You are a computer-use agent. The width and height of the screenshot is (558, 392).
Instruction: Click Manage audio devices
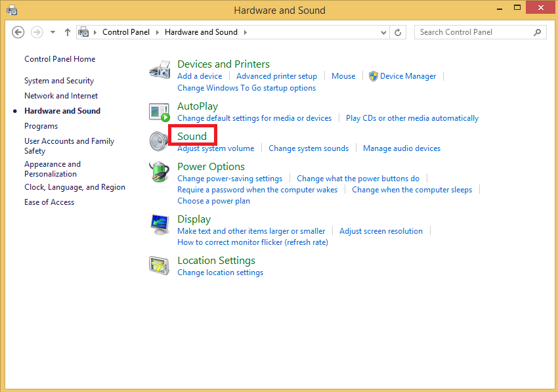[x=402, y=148]
